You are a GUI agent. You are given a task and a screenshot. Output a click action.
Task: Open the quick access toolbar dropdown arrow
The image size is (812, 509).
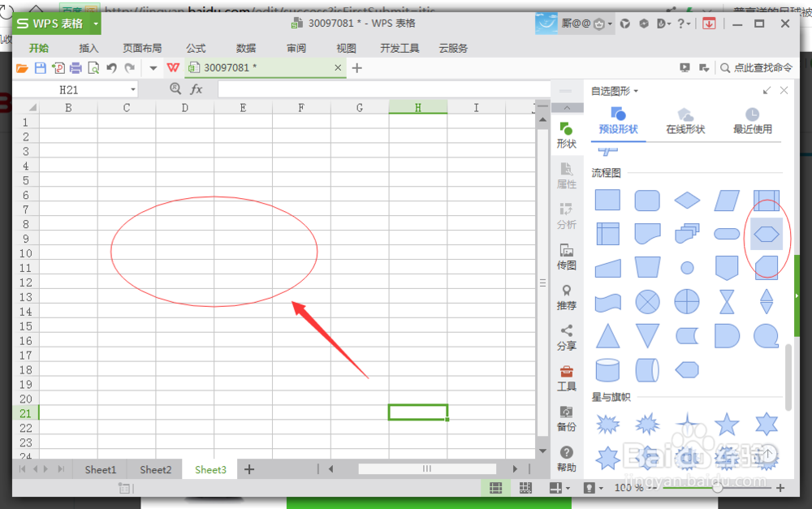153,68
